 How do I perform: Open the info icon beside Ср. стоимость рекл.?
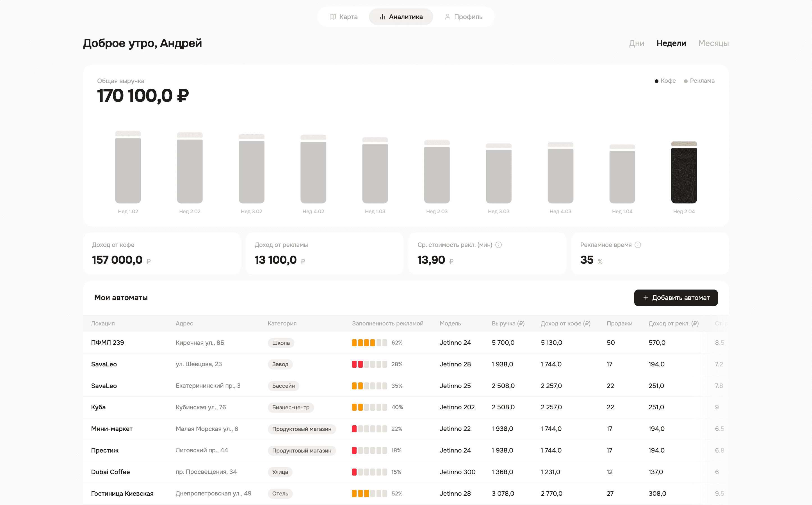point(499,244)
